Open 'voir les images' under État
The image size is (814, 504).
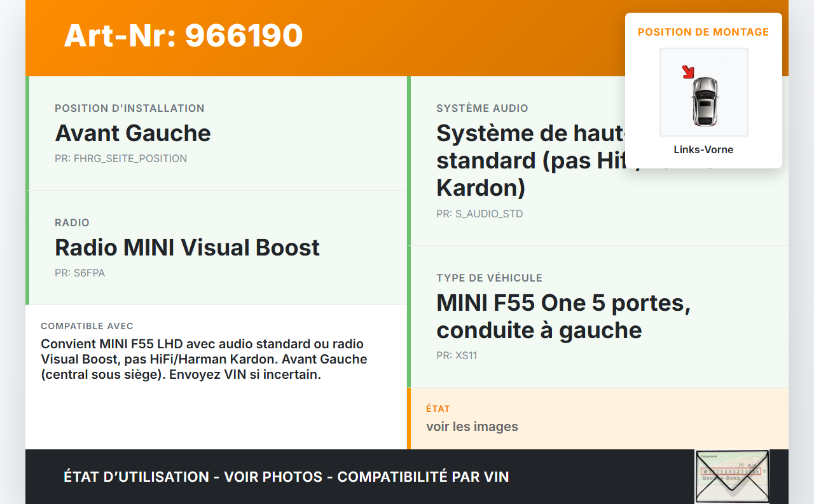click(472, 426)
